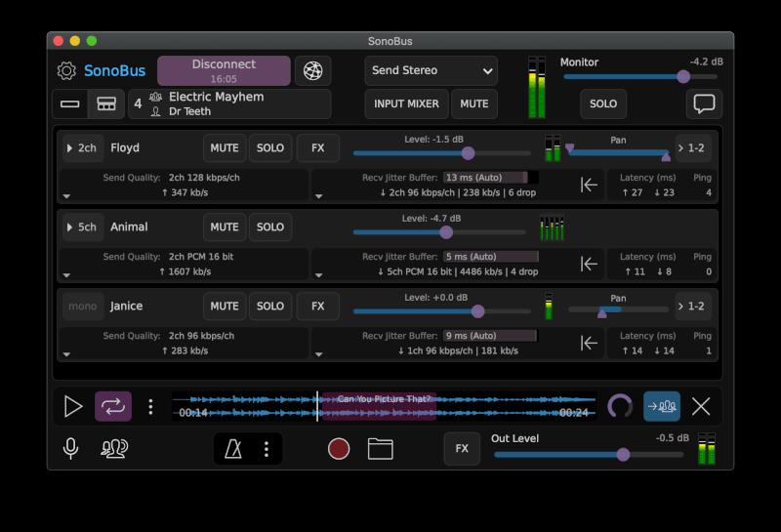Reset Floyd's jitter buffer arrow icon
The width and height of the screenshot is (781, 532).
click(589, 184)
